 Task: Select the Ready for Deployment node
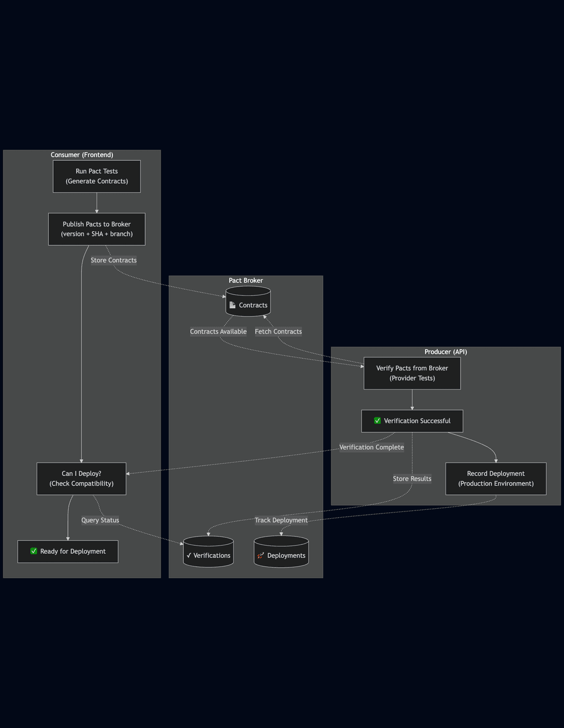[x=68, y=552]
